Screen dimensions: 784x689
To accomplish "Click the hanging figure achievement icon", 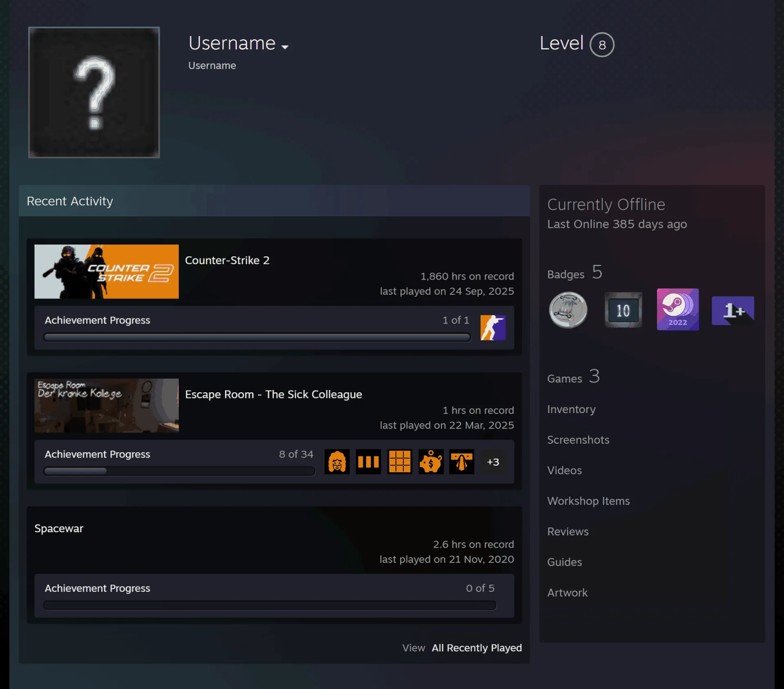I will click(x=462, y=462).
